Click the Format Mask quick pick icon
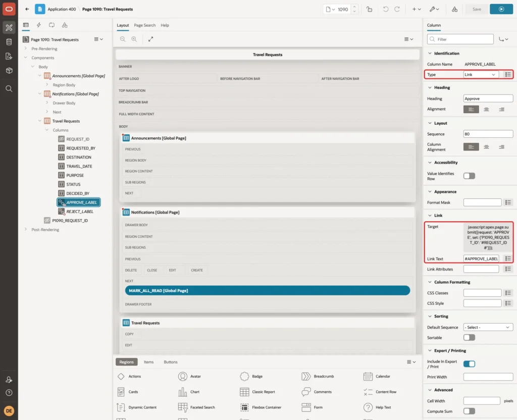The image size is (517, 420). (508, 202)
